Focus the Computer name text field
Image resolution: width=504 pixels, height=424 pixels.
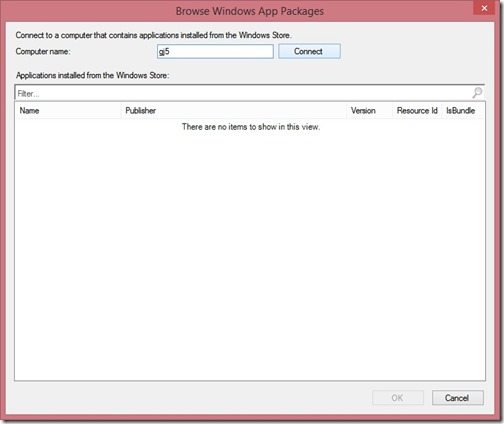click(215, 52)
